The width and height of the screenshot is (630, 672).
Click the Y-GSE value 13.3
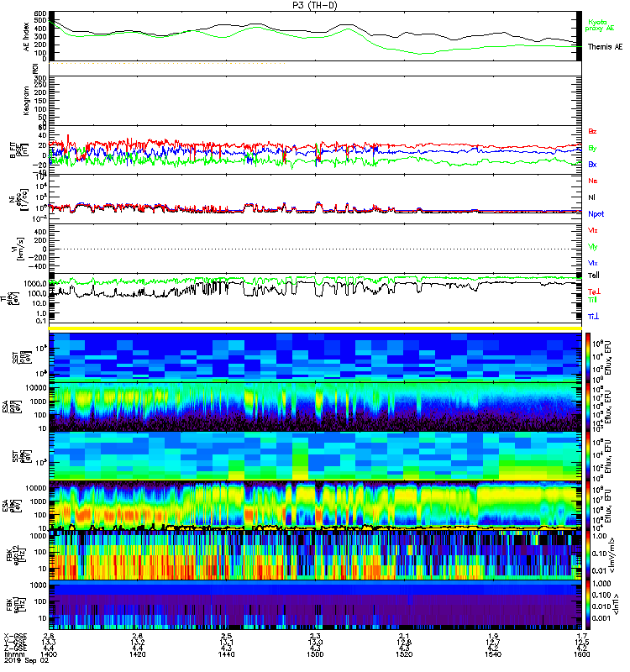[49, 643]
